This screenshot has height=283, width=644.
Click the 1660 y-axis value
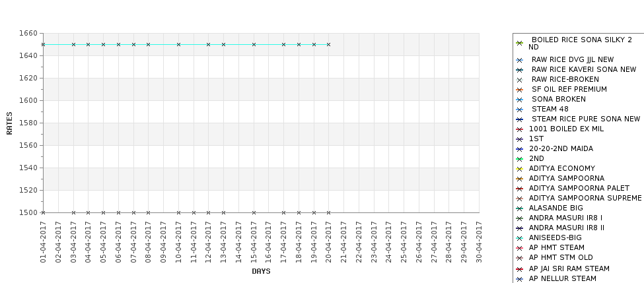pyautogui.click(x=28, y=33)
